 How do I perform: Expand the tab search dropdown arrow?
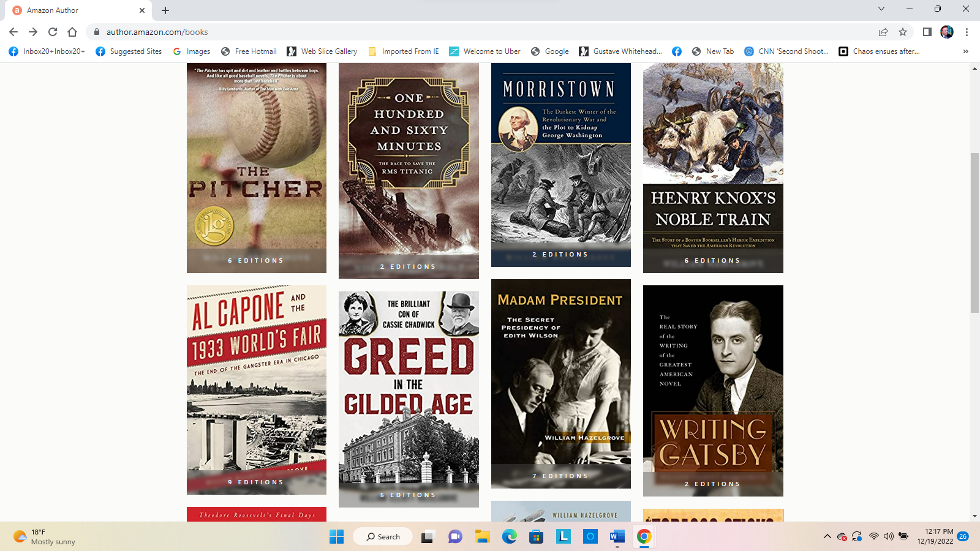click(x=881, y=9)
